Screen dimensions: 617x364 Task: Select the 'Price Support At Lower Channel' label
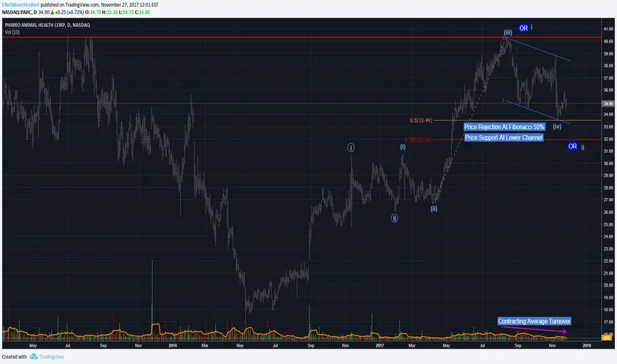(x=504, y=138)
